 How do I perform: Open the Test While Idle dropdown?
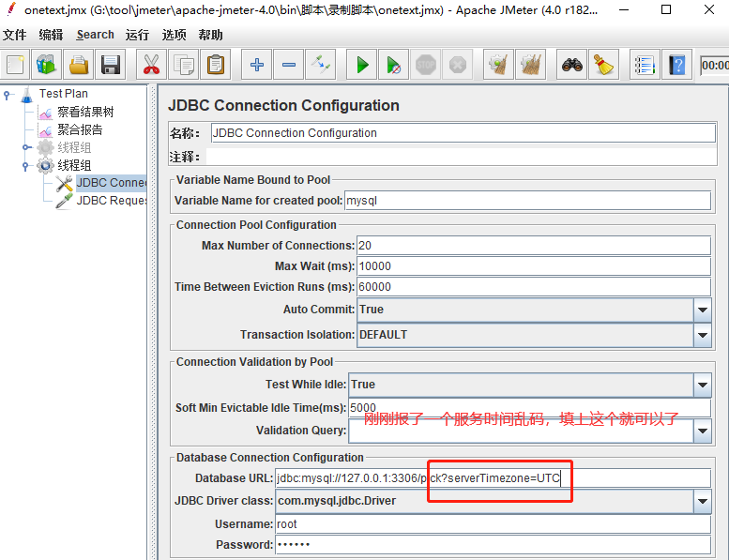point(703,385)
